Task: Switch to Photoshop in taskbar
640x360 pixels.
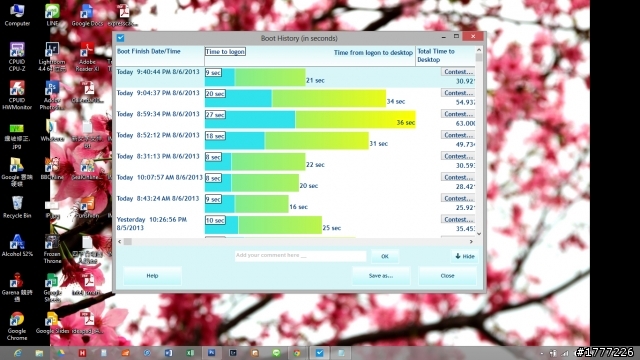Action: (x=211, y=353)
